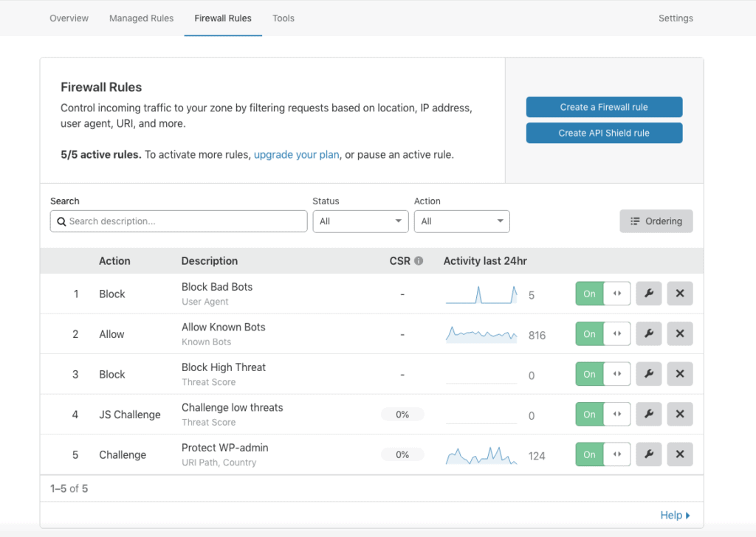The width and height of the screenshot is (756, 537).
Task: Click the User Agent subtitle
Action: coord(205,302)
